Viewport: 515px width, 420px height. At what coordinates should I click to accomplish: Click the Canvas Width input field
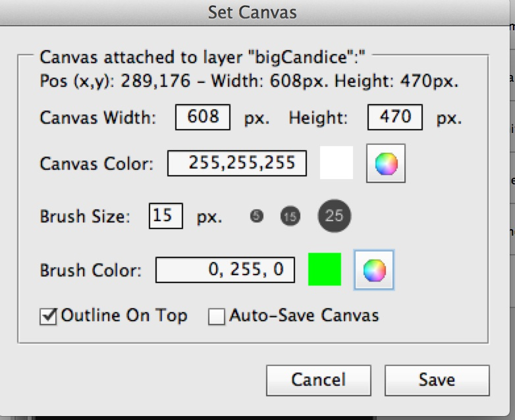click(203, 117)
